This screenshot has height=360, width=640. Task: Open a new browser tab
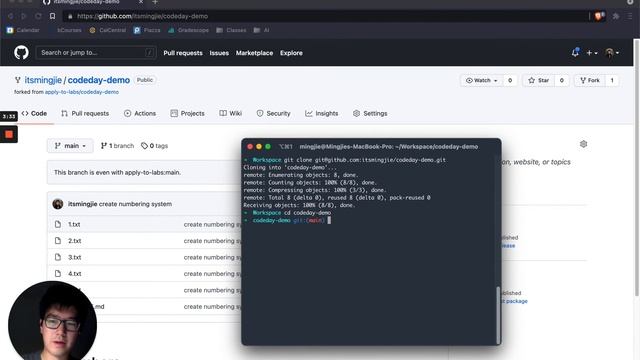tap(155, 2)
